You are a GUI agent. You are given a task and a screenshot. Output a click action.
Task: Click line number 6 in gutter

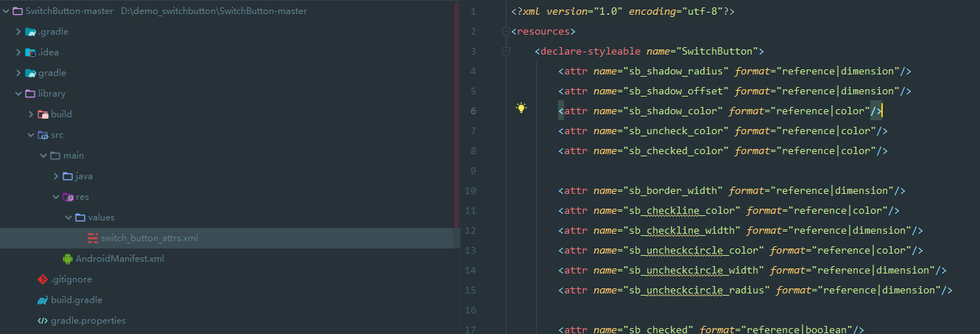[x=473, y=111]
